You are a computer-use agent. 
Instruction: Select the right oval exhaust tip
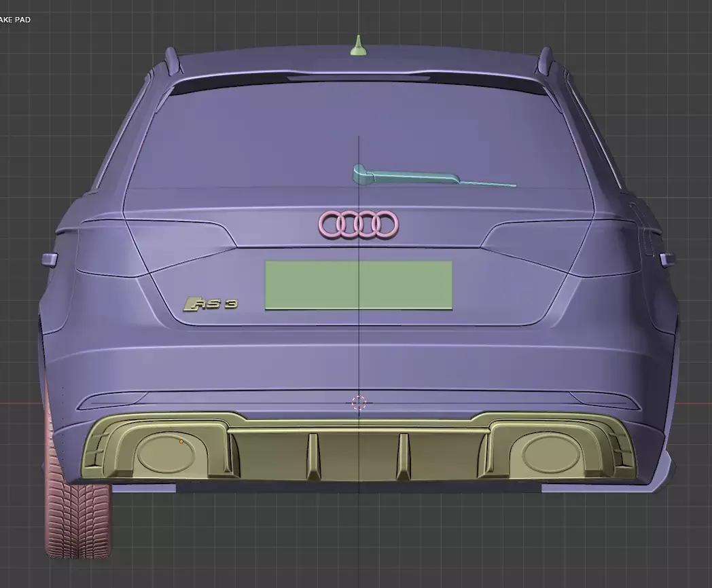[551, 454]
